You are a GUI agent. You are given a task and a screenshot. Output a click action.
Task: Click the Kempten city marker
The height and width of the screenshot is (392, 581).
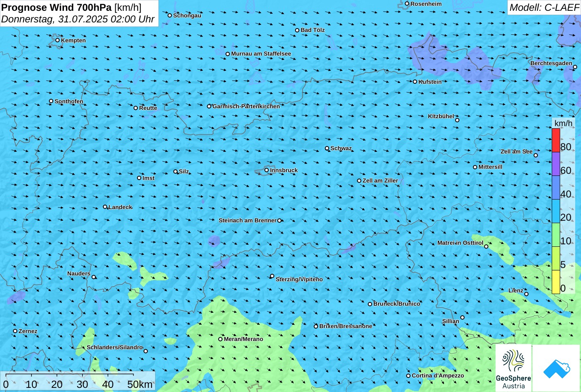click(57, 40)
